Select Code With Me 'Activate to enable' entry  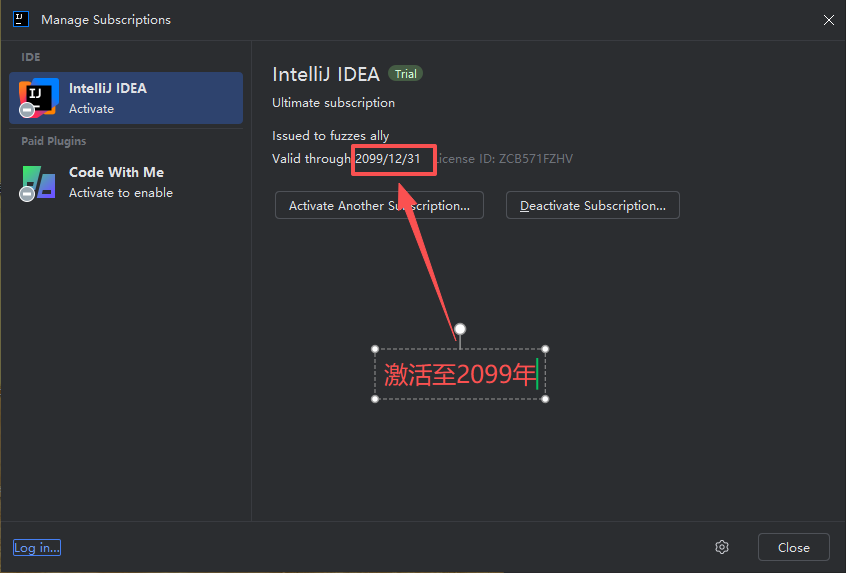pyautogui.click(x=126, y=182)
